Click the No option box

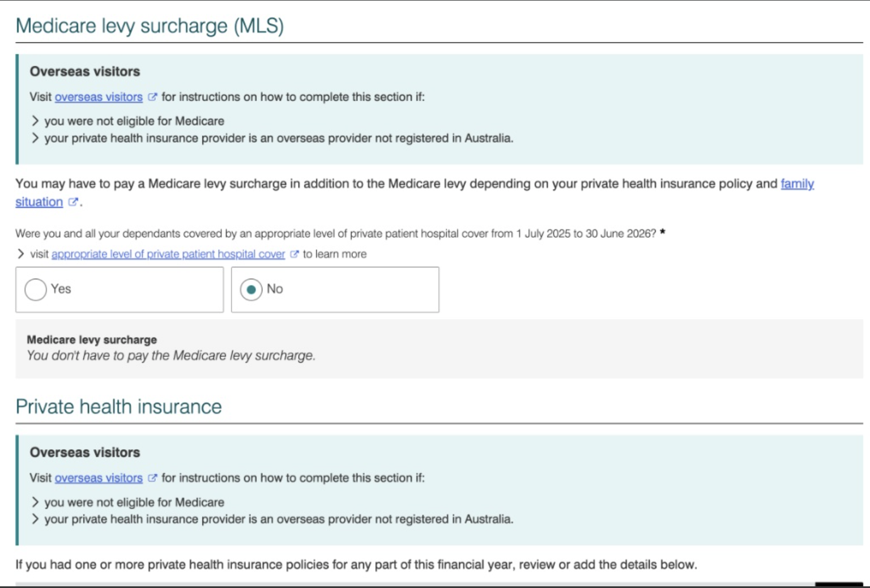(x=335, y=289)
